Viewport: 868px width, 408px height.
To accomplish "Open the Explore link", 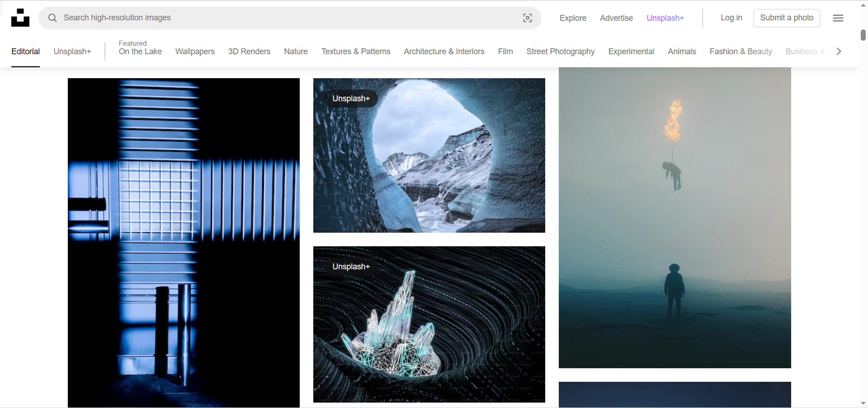I will [573, 18].
